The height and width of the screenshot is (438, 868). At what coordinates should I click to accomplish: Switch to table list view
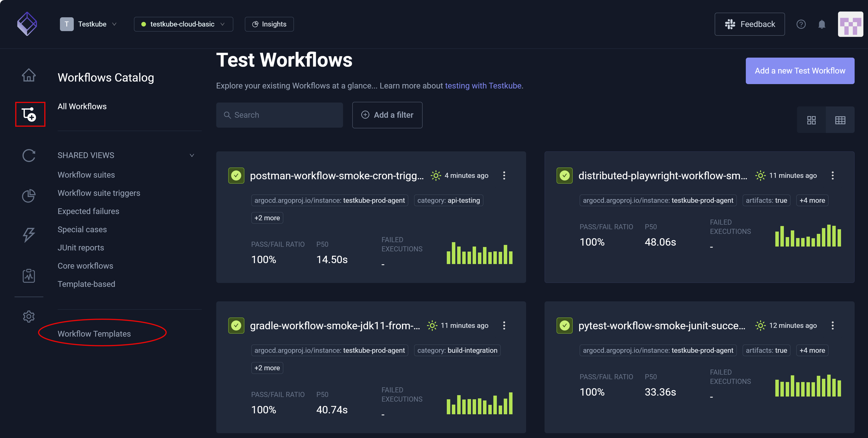840,120
